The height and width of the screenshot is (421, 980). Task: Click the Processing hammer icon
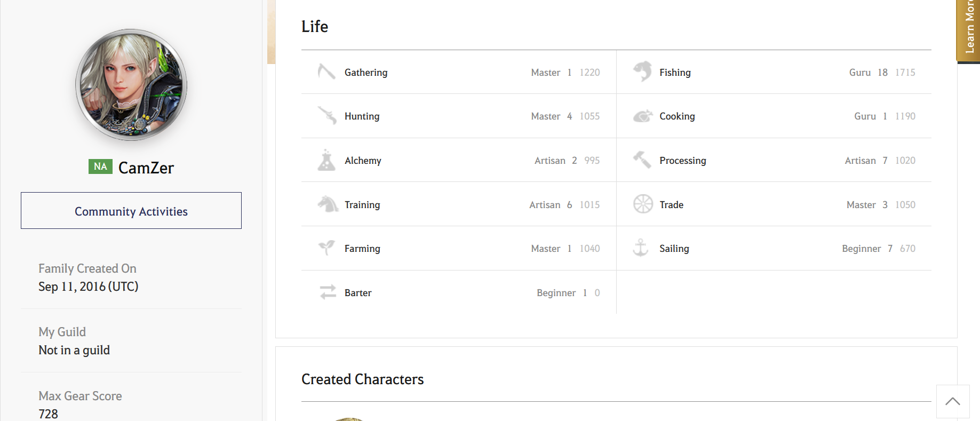[642, 160]
